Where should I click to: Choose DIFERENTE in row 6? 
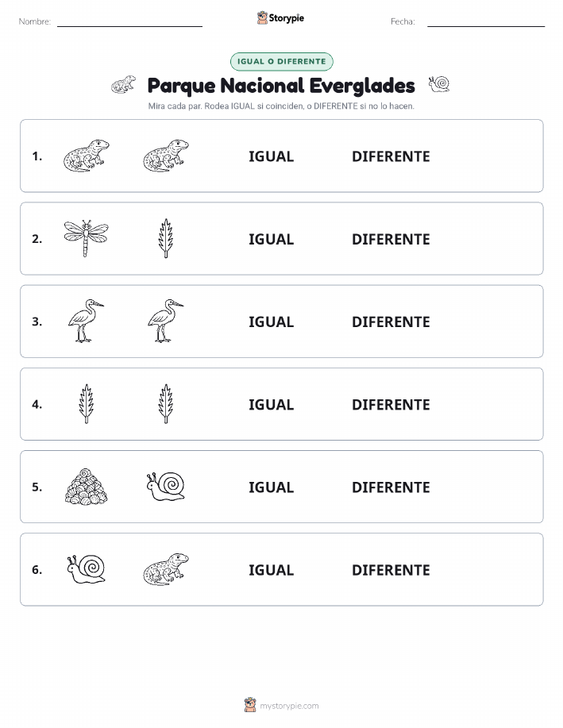(391, 570)
